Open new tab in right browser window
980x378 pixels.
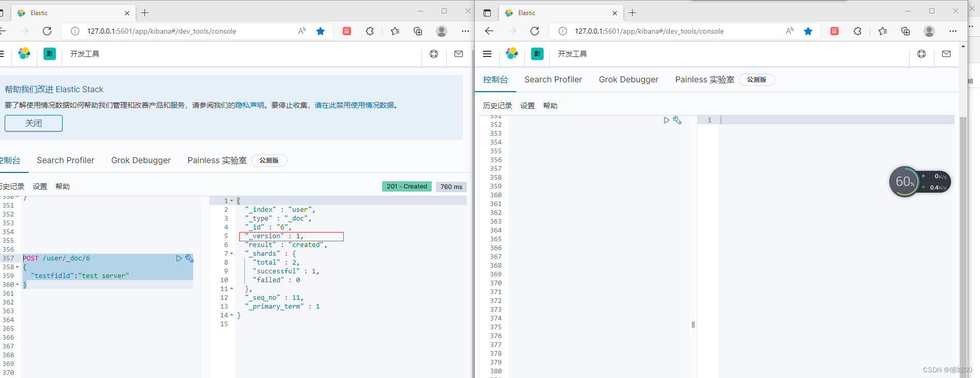633,13
